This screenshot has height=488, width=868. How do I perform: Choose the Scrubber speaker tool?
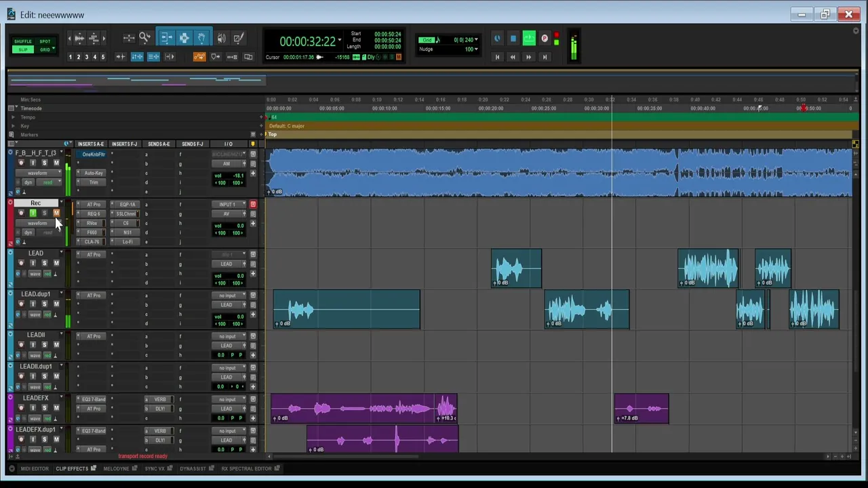tap(222, 39)
